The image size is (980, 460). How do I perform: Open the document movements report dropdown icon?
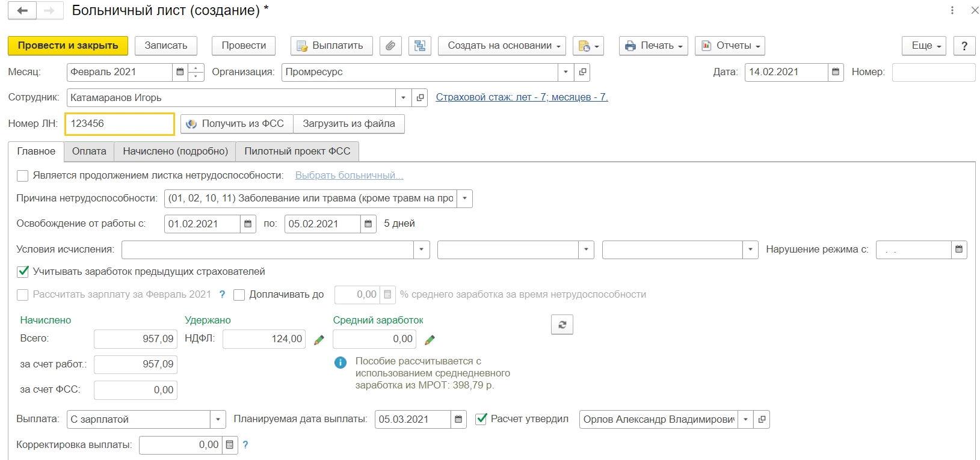coord(588,46)
